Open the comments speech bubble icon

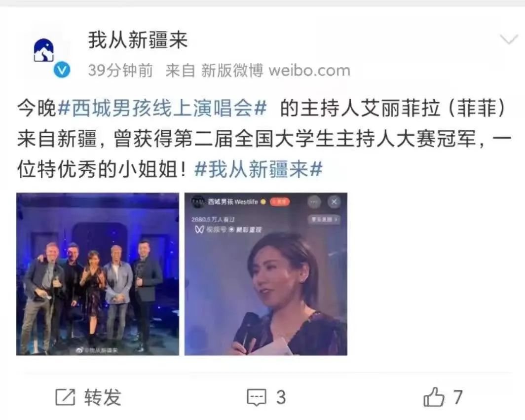coord(257,397)
